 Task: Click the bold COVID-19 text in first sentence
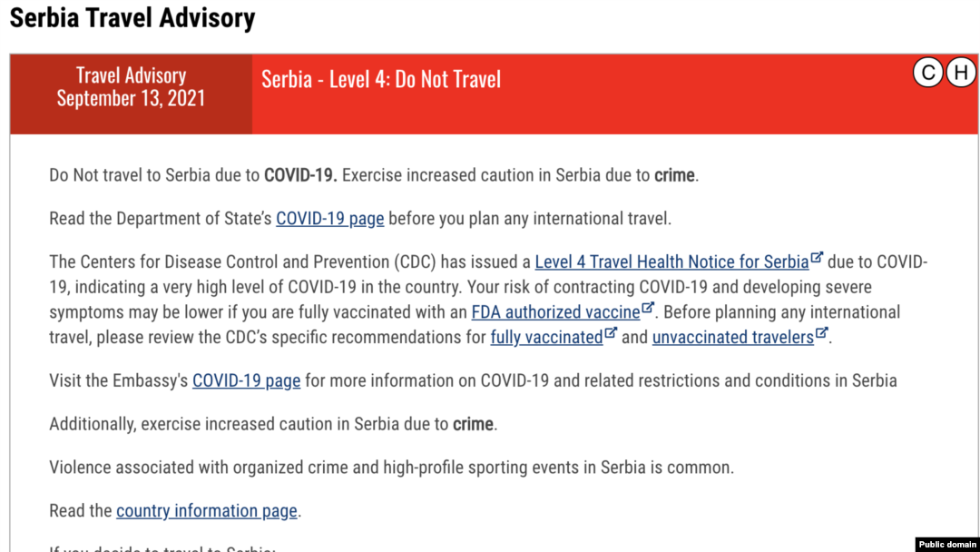pos(300,175)
